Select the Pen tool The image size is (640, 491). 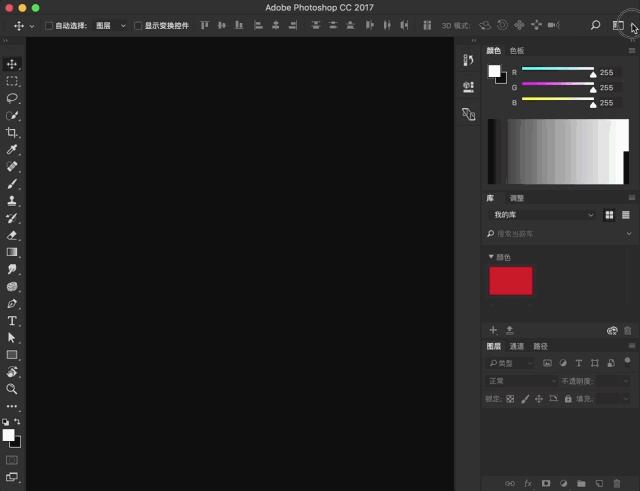click(12, 304)
